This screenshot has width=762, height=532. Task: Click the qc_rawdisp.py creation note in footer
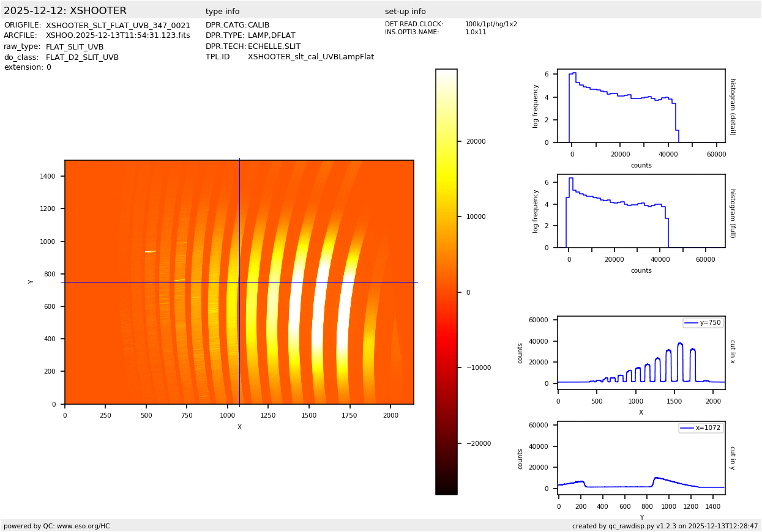[x=665, y=526]
